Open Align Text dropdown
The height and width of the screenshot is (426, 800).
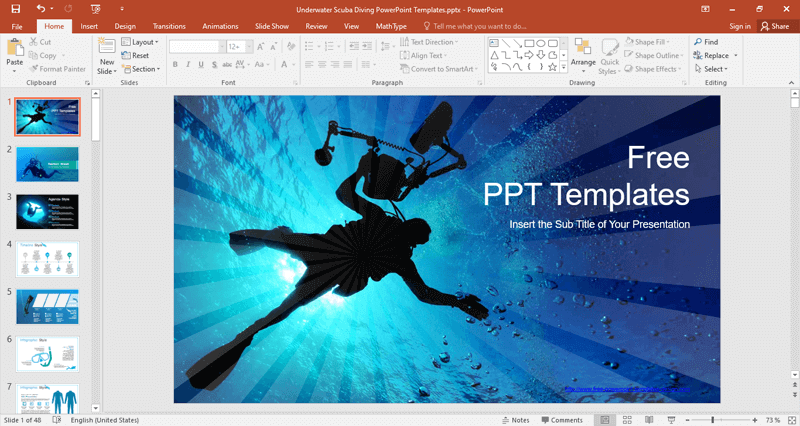point(423,55)
